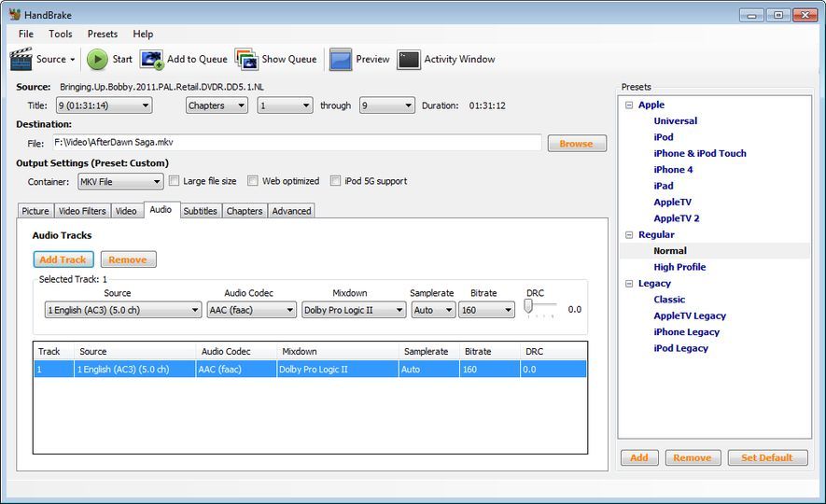Screen dimensions: 826x504
Task: Collapse the Regular presets group
Action: click(x=629, y=235)
